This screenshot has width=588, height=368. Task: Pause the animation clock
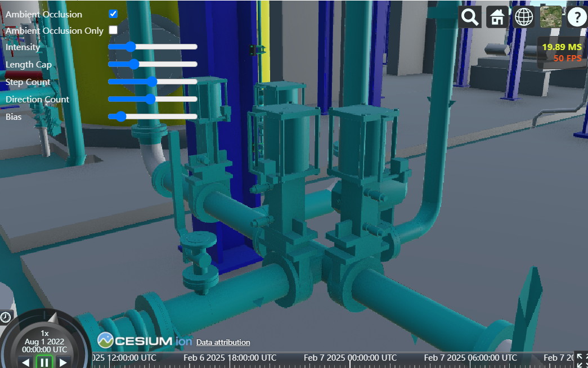tap(44, 362)
